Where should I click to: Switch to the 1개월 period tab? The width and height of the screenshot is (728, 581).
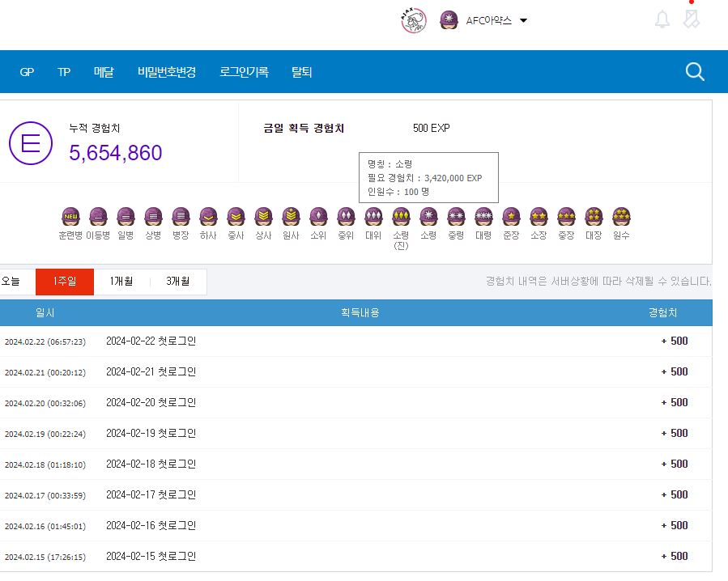(122, 282)
